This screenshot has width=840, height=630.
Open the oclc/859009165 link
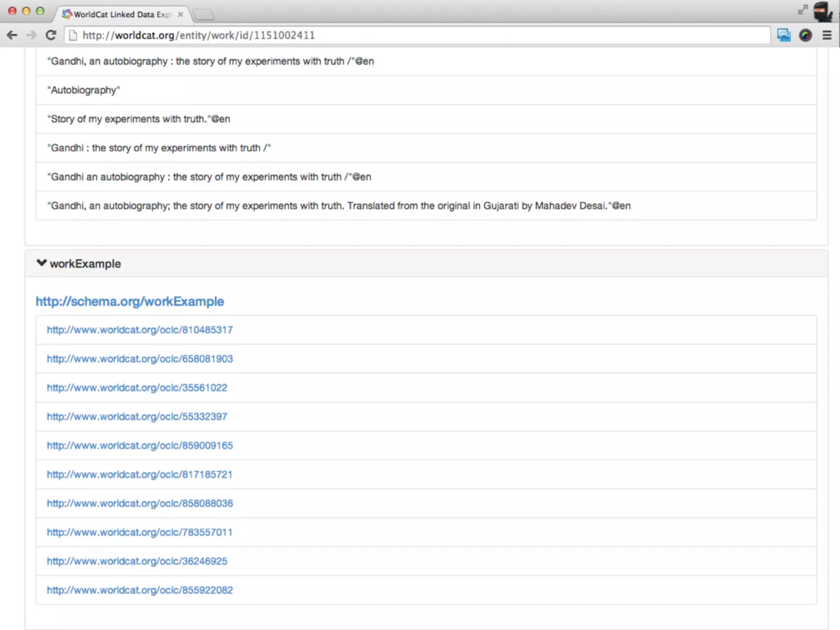[139, 445]
